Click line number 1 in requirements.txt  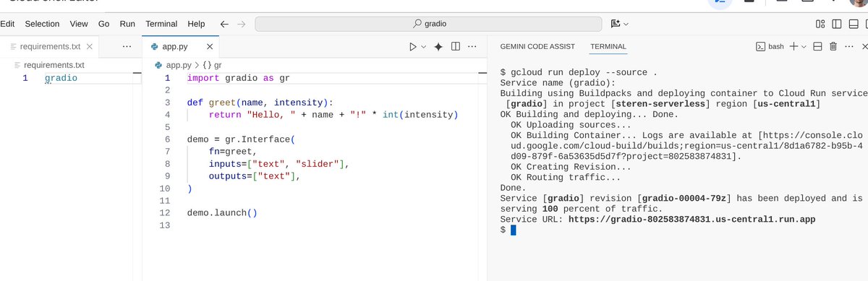25,78
